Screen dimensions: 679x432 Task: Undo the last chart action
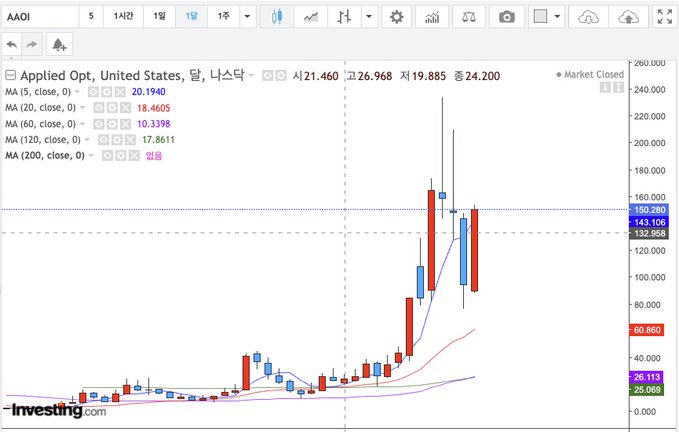click(12, 44)
